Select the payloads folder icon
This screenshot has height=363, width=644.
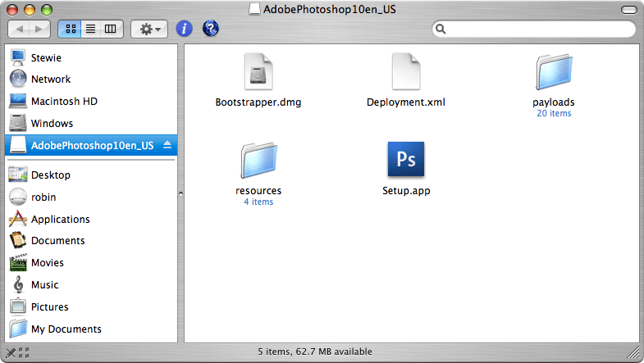point(554,72)
